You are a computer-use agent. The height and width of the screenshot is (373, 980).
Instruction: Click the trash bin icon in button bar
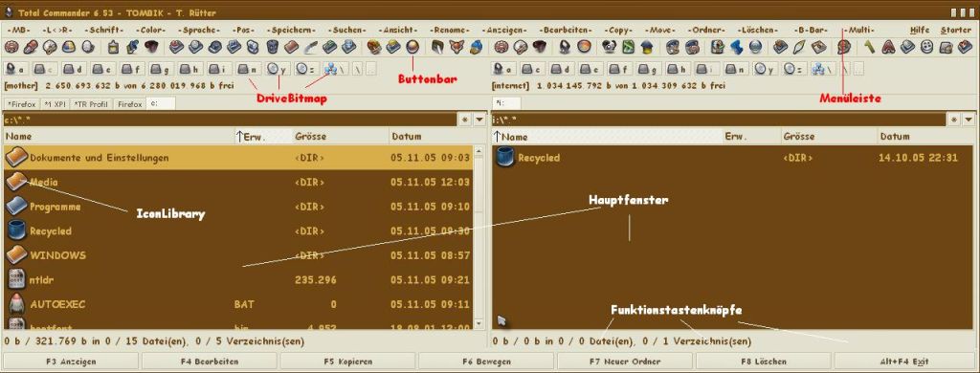pos(273,47)
